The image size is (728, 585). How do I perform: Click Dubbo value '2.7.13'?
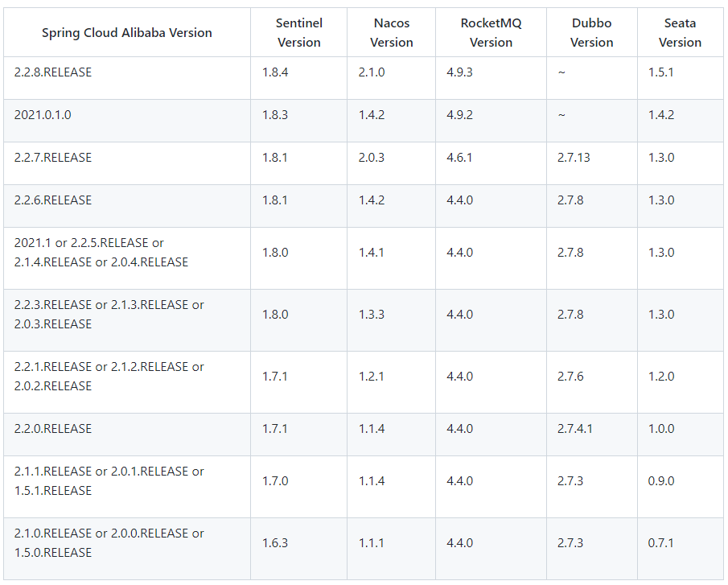click(x=574, y=158)
